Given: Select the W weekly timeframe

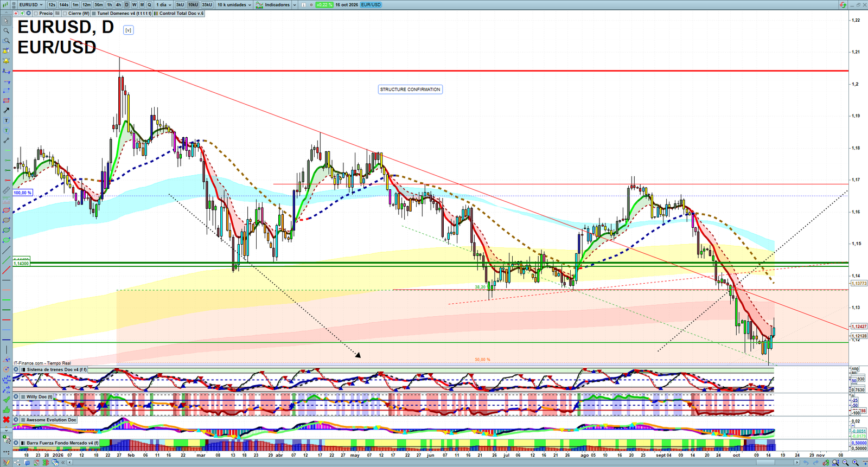Looking at the screenshot, I should [135, 5].
